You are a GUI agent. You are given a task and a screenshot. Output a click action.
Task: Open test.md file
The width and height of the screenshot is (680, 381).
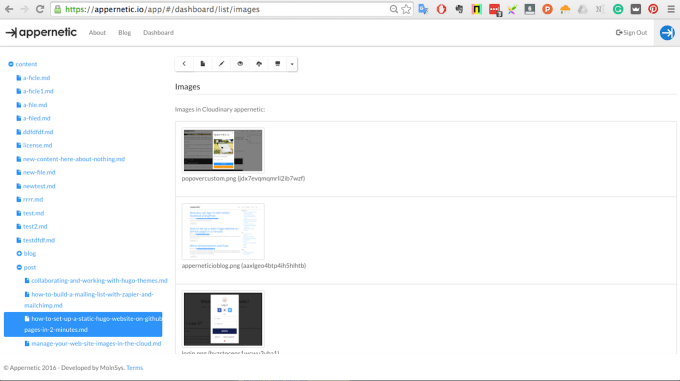coord(33,213)
